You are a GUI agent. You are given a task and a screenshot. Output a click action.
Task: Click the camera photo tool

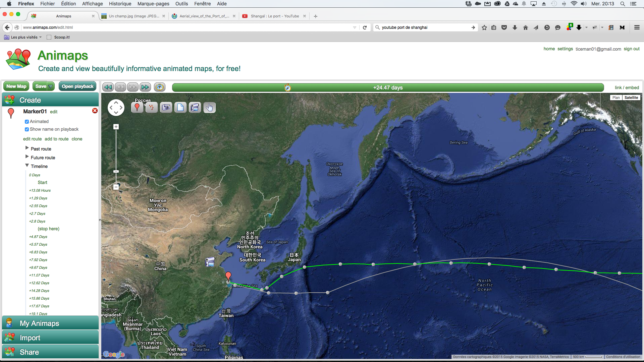[166, 107]
